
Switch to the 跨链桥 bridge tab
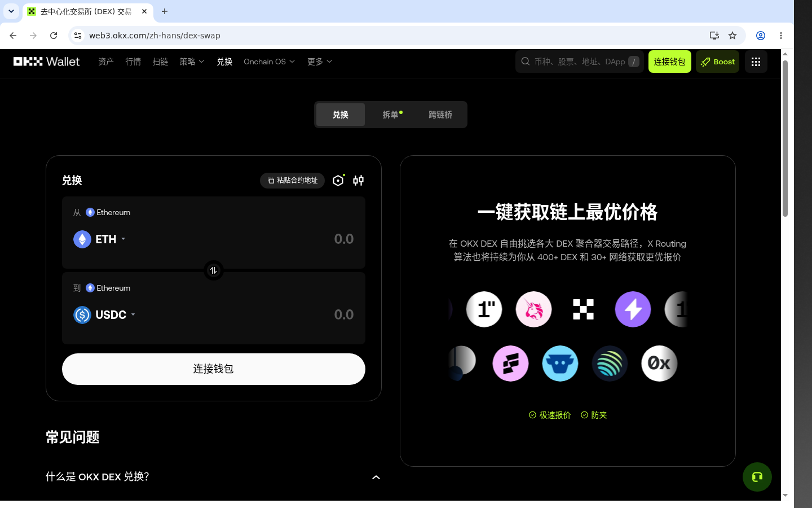click(440, 115)
